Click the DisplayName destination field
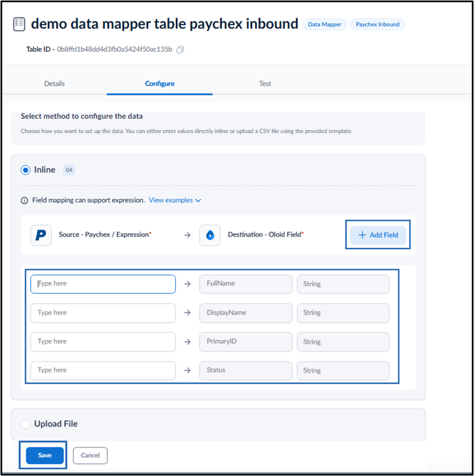Viewport: 474px width, 476px height. click(246, 313)
